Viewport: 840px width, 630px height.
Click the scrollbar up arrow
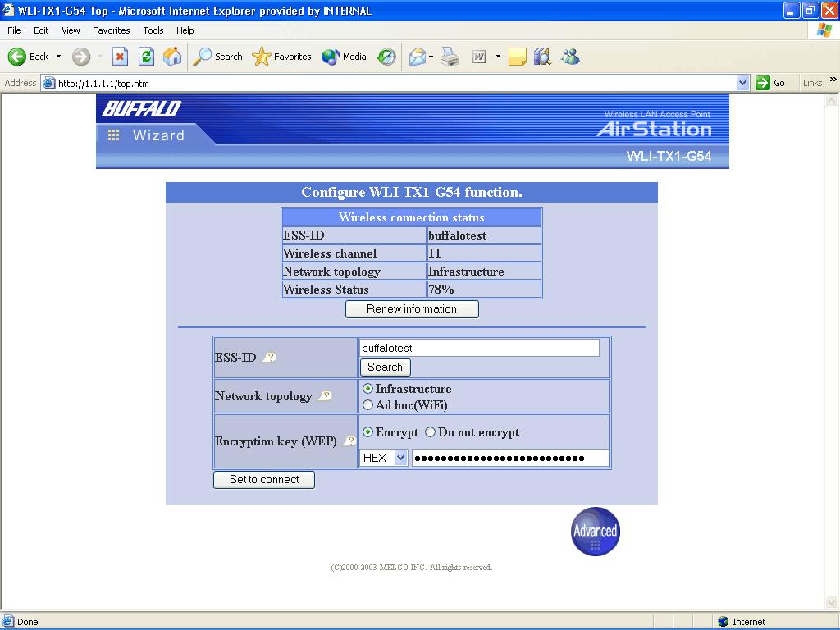point(832,101)
